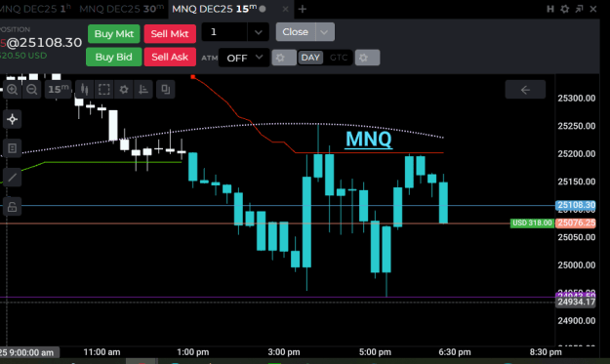Open order settings gear beside GTC
This screenshot has width=610, height=364.
(x=367, y=58)
